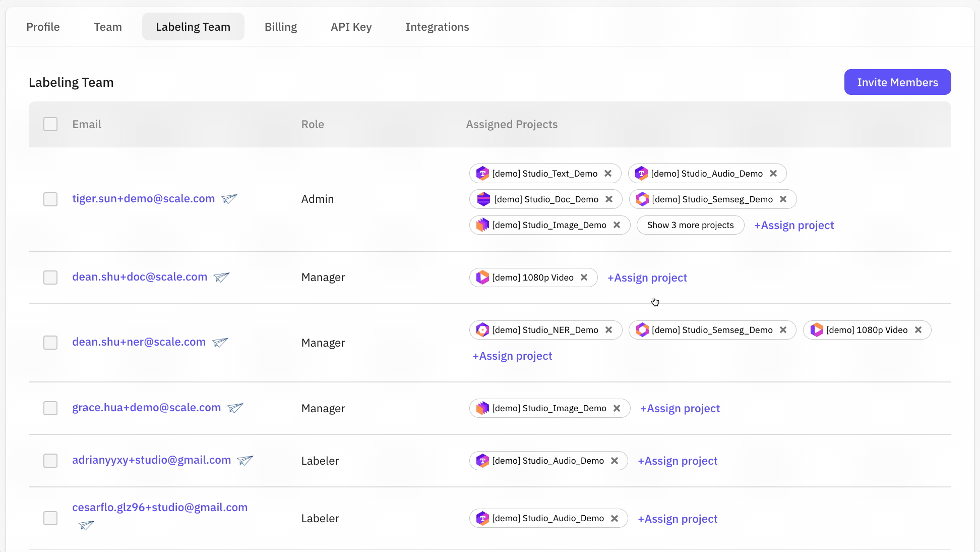Click Studio_Doc_Demo project icon
This screenshot has height=552, width=980.
pos(483,199)
